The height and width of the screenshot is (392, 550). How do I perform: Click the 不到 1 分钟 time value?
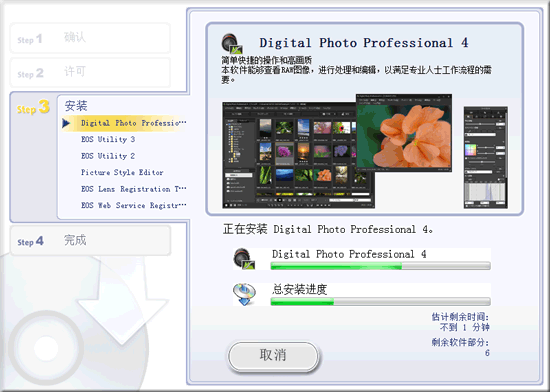point(465,327)
